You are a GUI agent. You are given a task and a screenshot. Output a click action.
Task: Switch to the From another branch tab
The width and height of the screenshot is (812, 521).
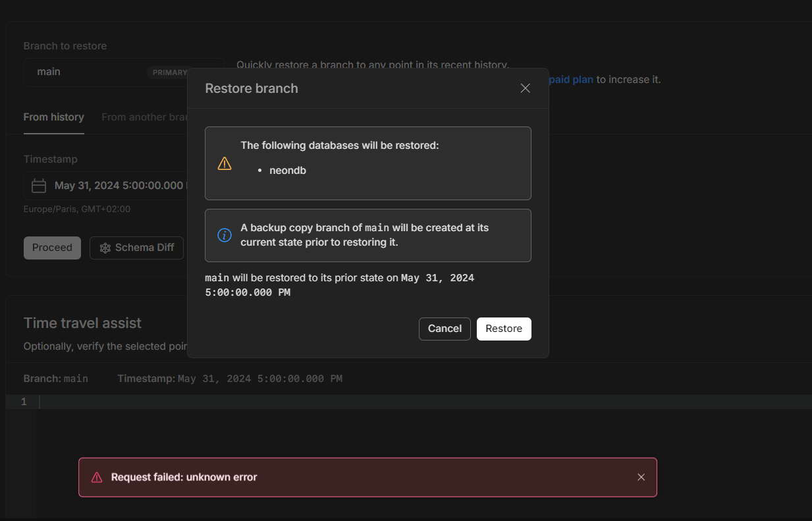pos(144,117)
